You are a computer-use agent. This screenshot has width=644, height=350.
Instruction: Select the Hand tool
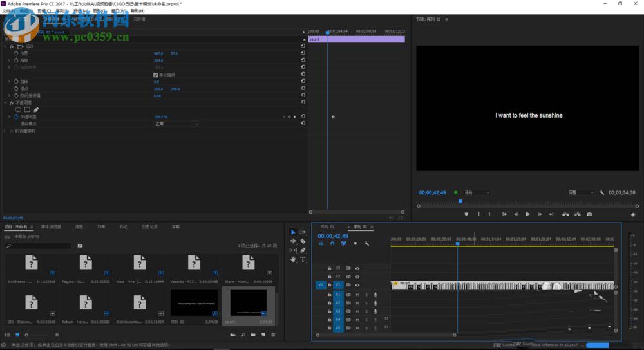pos(293,259)
